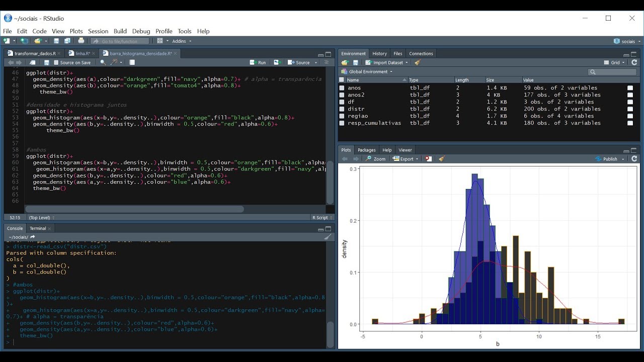644x362 pixels.
Task: Click the Compile Report notebook icon
Action: coord(132,63)
